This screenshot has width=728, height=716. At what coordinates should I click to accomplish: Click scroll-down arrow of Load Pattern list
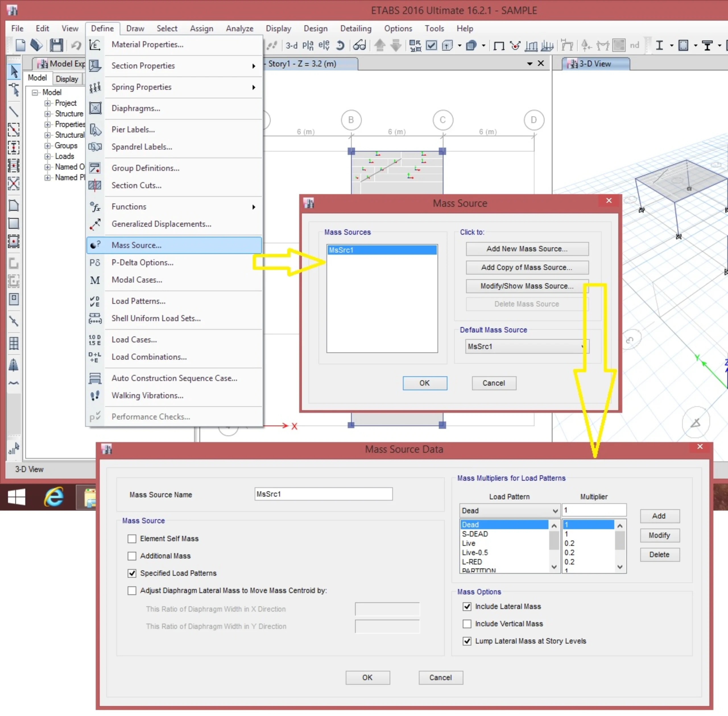[x=554, y=567]
